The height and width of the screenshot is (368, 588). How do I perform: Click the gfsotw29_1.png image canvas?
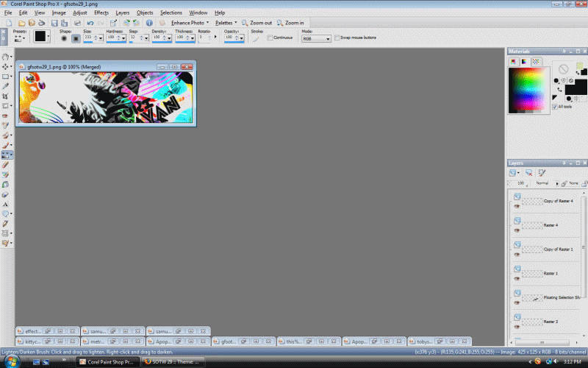(x=106, y=98)
